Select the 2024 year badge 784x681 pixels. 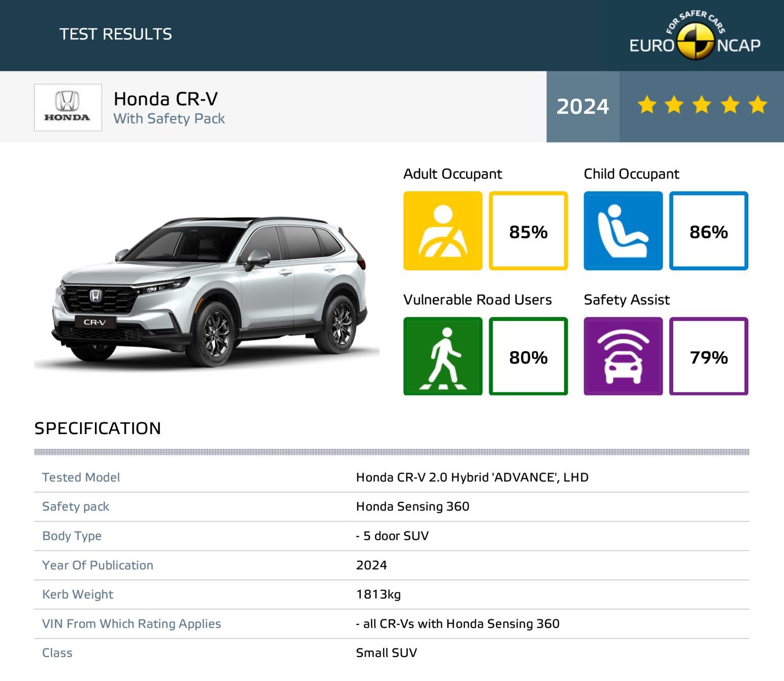coord(581,107)
